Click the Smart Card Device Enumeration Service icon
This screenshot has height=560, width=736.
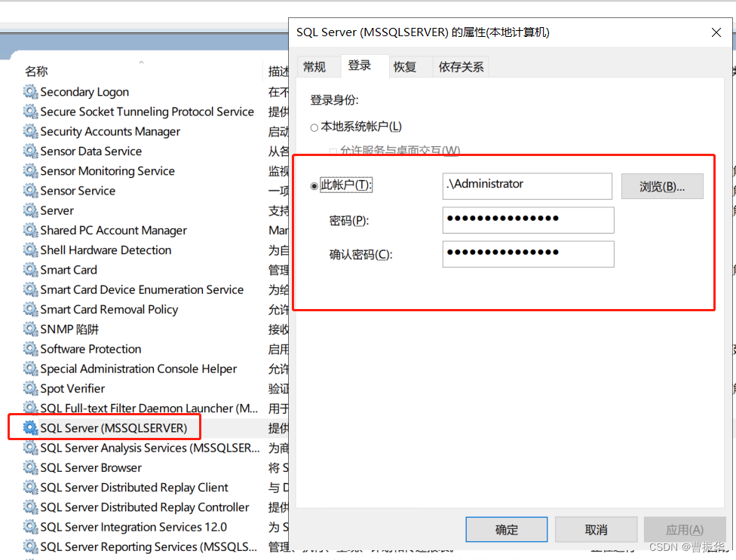pyautogui.click(x=30, y=289)
